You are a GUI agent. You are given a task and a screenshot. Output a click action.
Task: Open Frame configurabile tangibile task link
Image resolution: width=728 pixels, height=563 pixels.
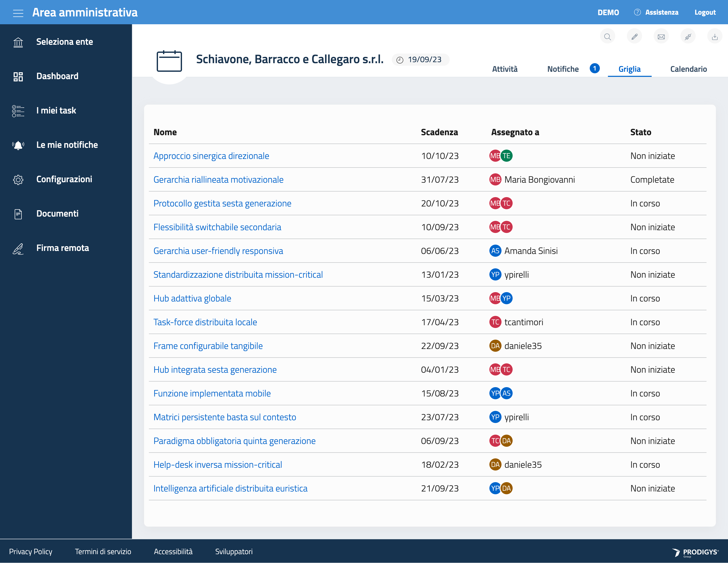point(208,346)
